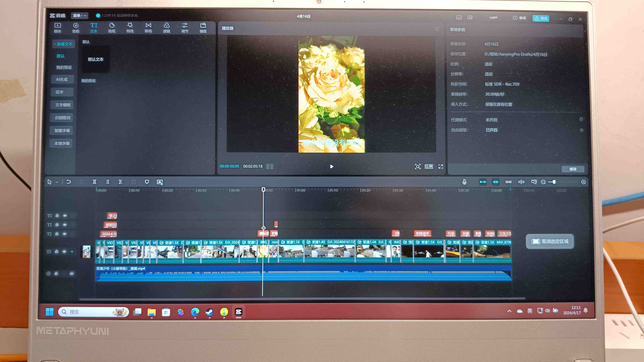Viewport: 644px width, 362px height.
Task: Lock the main video track
Action: point(56,251)
